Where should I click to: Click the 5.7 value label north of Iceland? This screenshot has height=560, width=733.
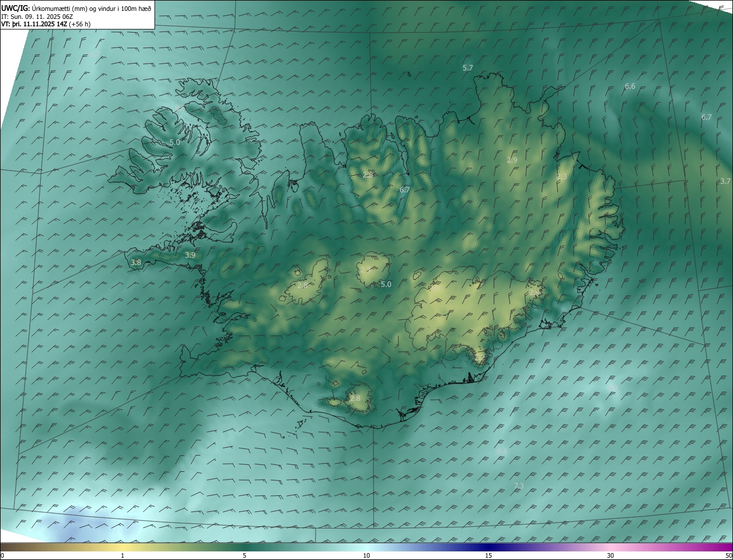click(x=468, y=68)
